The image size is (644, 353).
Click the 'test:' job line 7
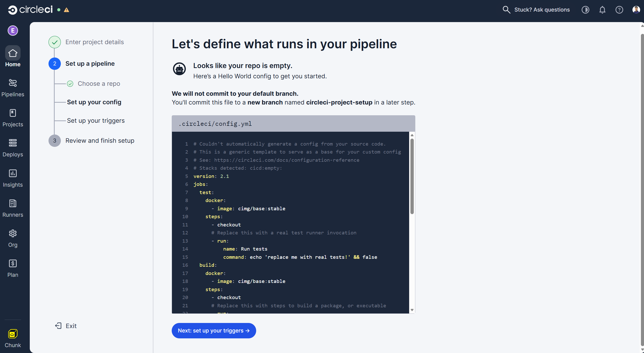pyautogui.click(x=206, y=192)
